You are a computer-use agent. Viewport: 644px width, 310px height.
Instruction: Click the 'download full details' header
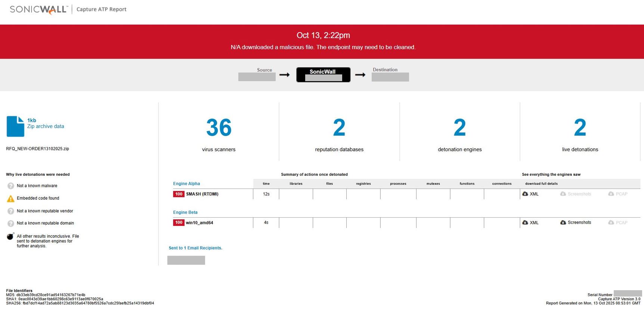coord(541,184)
